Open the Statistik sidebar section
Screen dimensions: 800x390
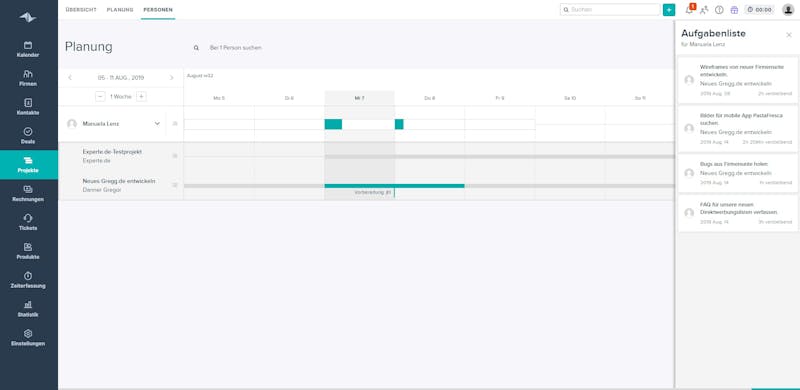28,309
